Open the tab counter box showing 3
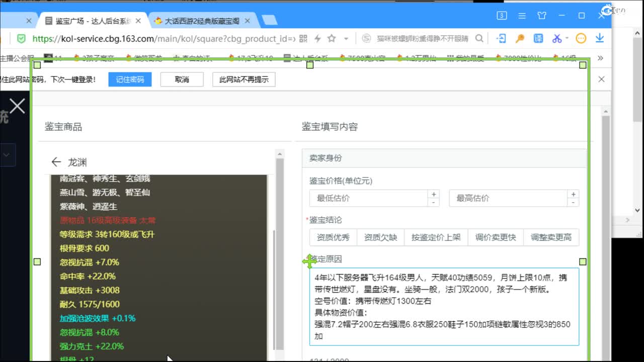The image size is (644, 362). click(502, 16)
